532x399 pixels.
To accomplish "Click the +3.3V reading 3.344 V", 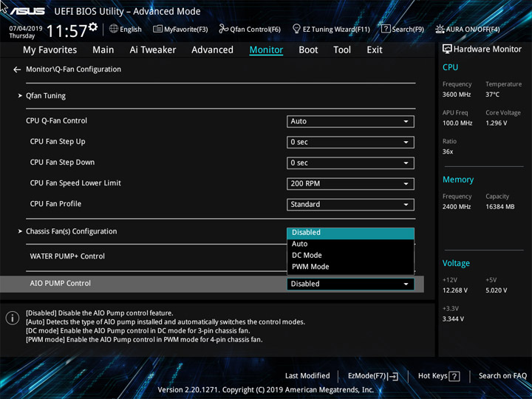I will (x=453, y=319).
